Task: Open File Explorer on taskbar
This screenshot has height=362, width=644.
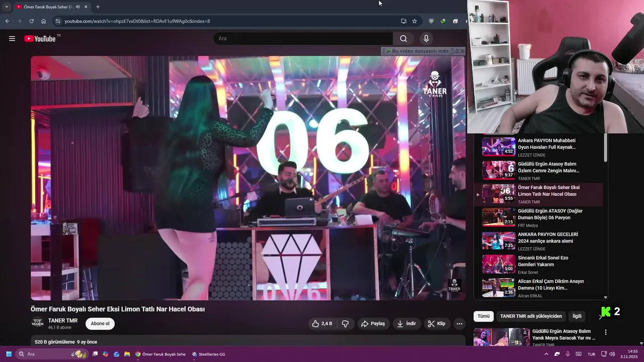Action: tap(127, 354)
